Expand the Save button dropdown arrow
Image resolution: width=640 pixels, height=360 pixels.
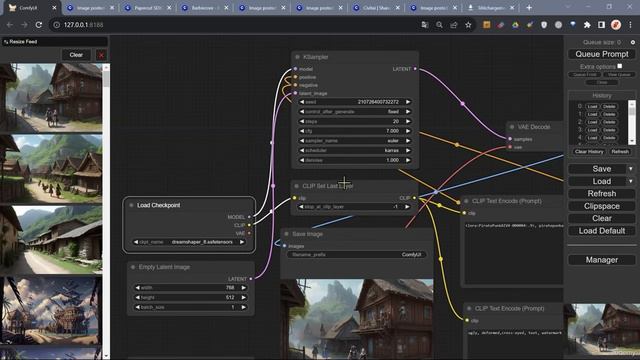[x=631, y=169]
